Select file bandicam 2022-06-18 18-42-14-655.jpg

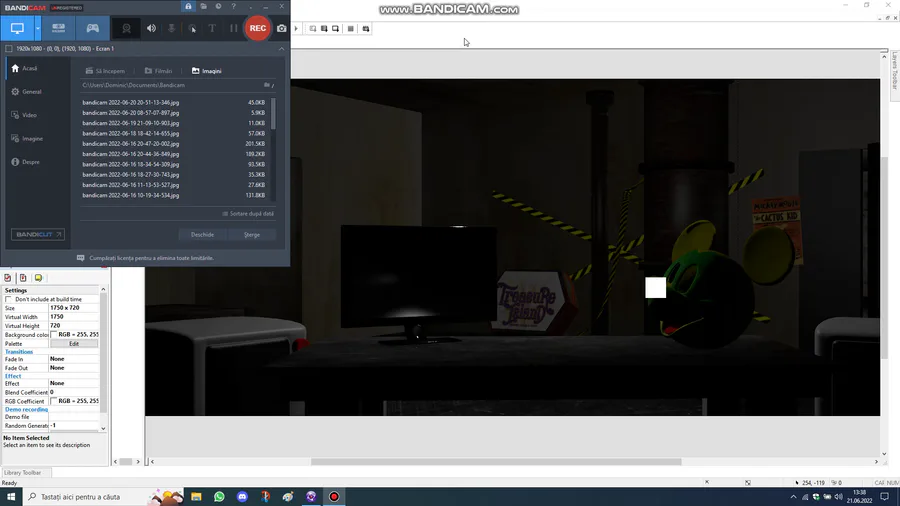(x=174, y=134)
